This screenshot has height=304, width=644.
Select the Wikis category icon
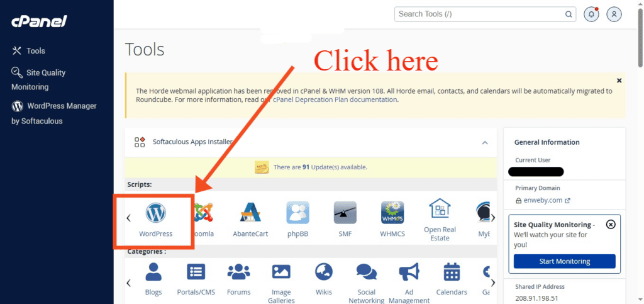324,272
